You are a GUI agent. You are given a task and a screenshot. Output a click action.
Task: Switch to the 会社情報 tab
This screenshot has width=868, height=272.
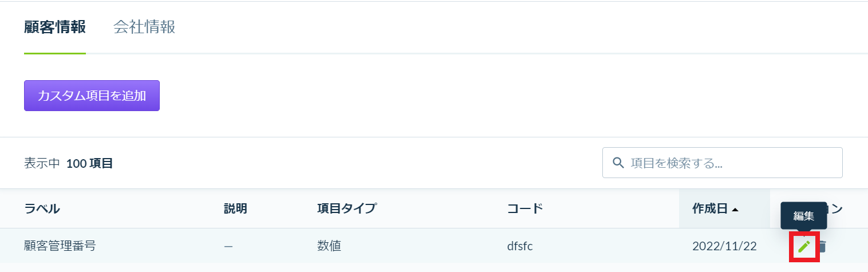144,27
